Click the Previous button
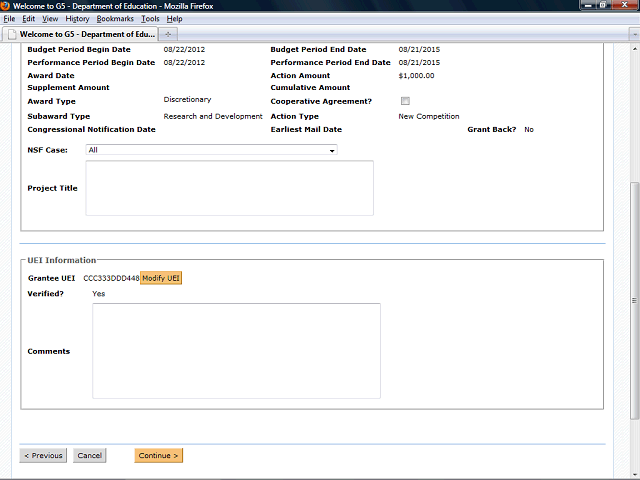This screenshot has width=640, height=480. (x=43, y=455)
